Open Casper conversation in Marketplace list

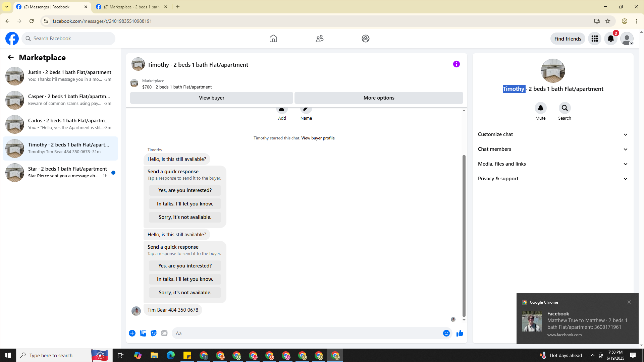pos(60,100)
